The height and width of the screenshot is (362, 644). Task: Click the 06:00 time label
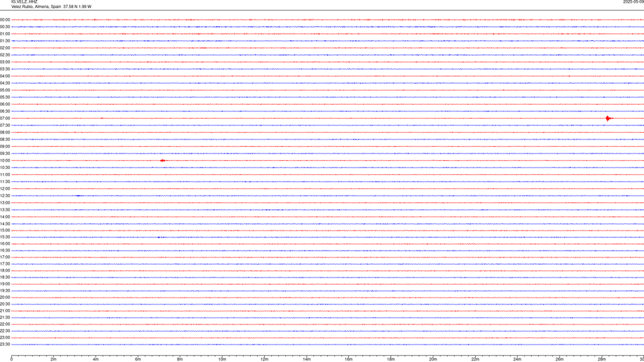pos(5,105)
